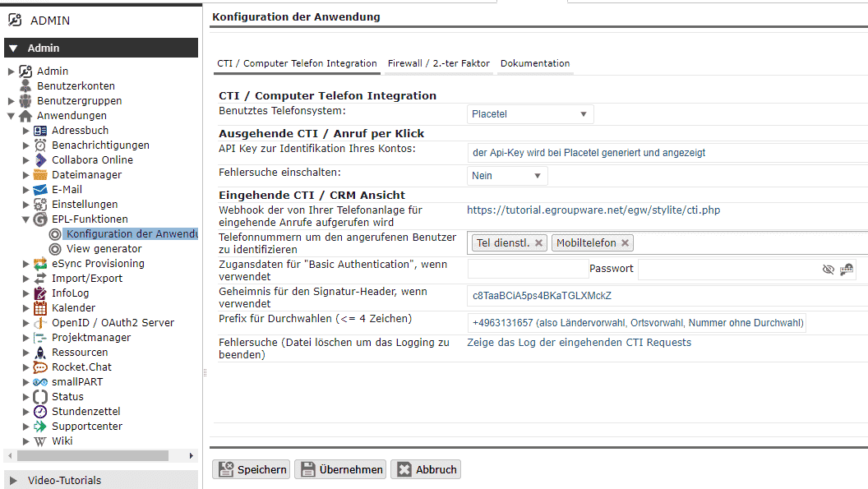Viewport: 868px width, 489px height.
Task: Click the Dateimanager folder icon
Action: click(40, 175)
